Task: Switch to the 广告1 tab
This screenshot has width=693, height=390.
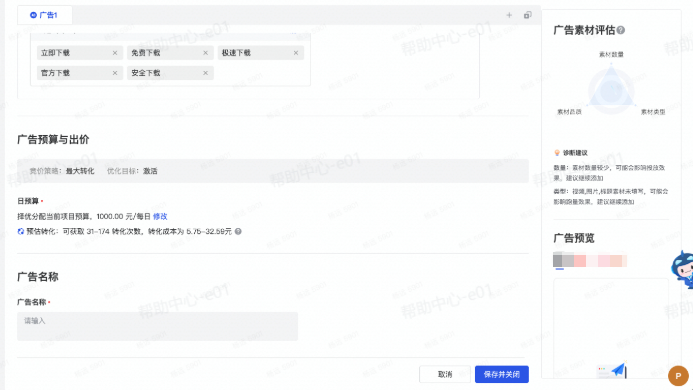Action: pyautogui.click(x=45, y=15)
